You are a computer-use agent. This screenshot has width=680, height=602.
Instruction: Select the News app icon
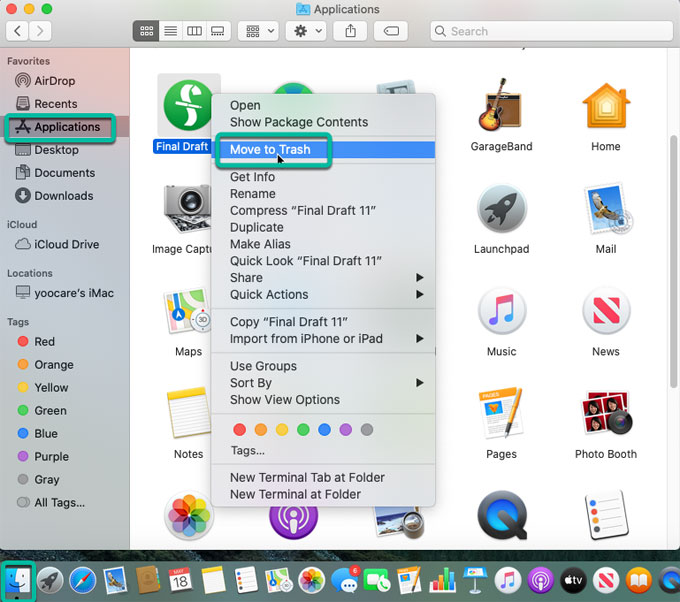coord(606,311)
